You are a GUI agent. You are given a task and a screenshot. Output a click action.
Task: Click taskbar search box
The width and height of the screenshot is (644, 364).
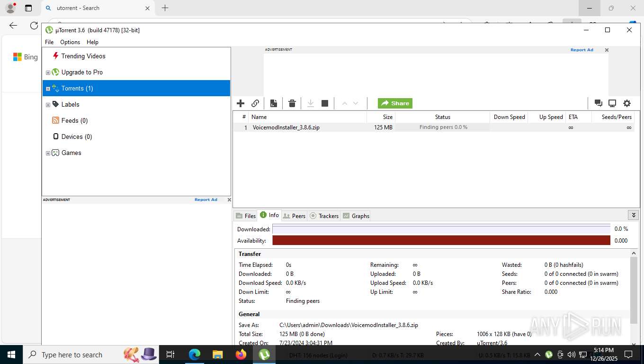(x=90, y=355)
